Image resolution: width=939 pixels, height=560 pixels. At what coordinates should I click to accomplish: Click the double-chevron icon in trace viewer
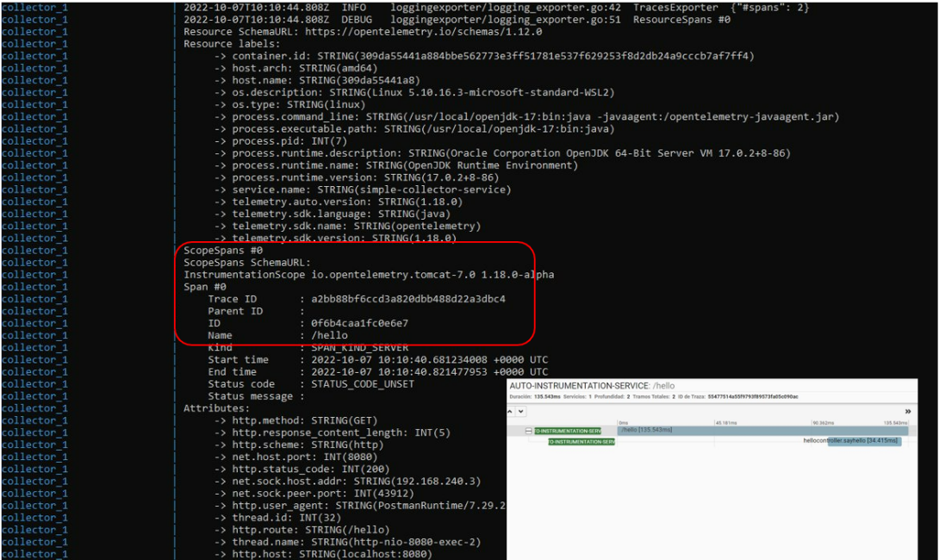908,412
